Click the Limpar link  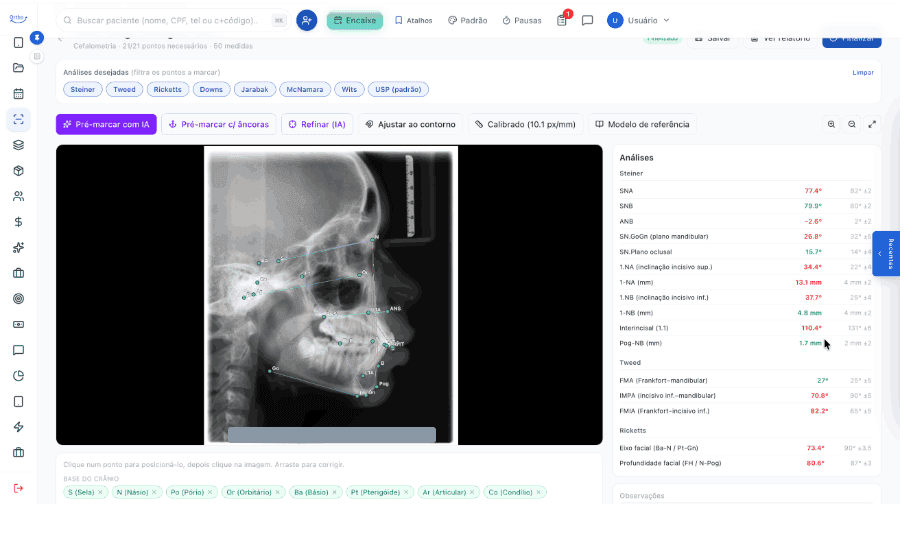click(x=863, y=73)
